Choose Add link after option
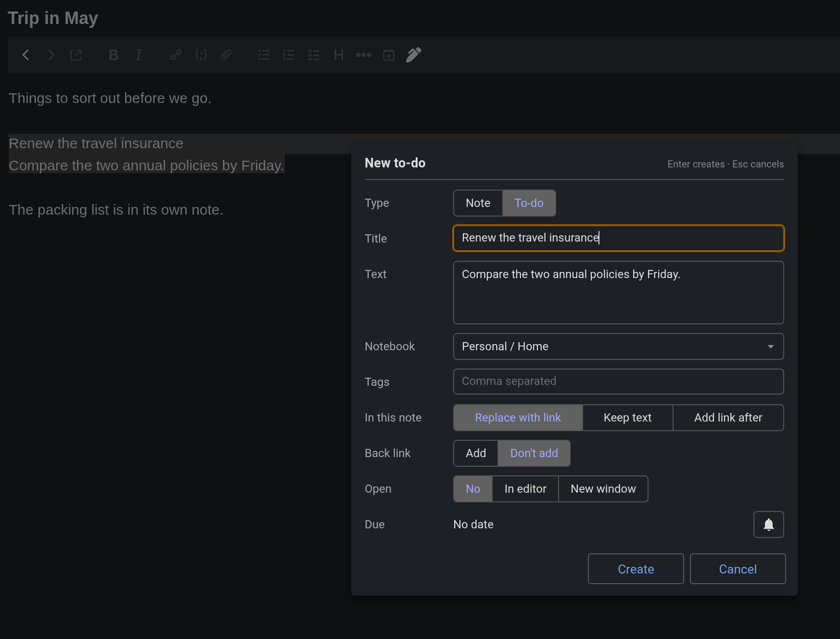 728,418
